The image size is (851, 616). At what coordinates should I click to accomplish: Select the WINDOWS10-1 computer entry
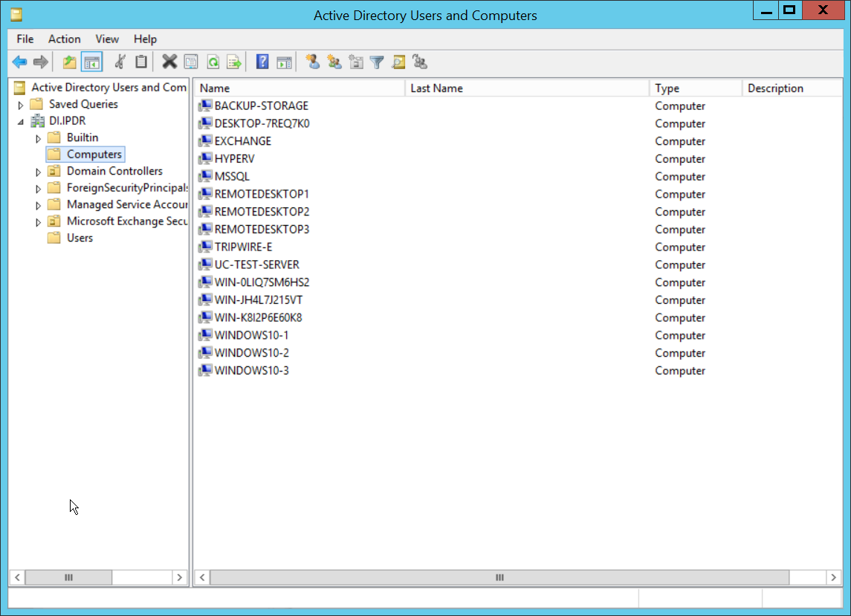[x=251, y=335]
